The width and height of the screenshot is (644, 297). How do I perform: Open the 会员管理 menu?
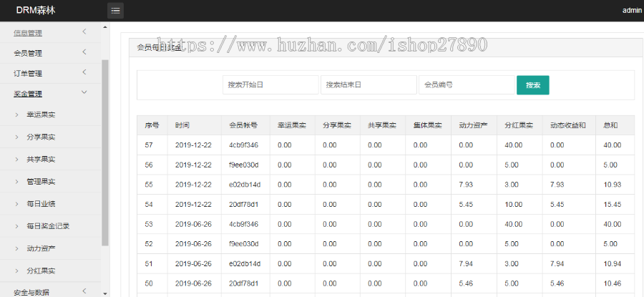pyautogui.click(x=28, y=54)
